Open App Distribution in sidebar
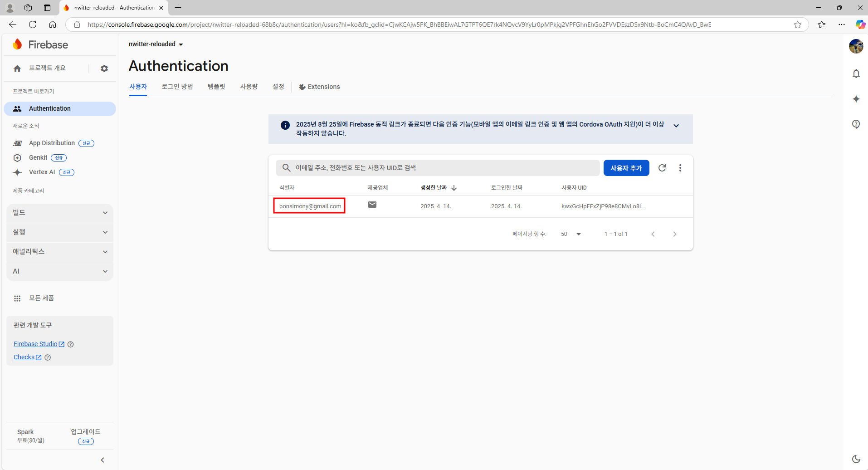The height and width of the screenshot is (470, 868). tap(52, 143)
